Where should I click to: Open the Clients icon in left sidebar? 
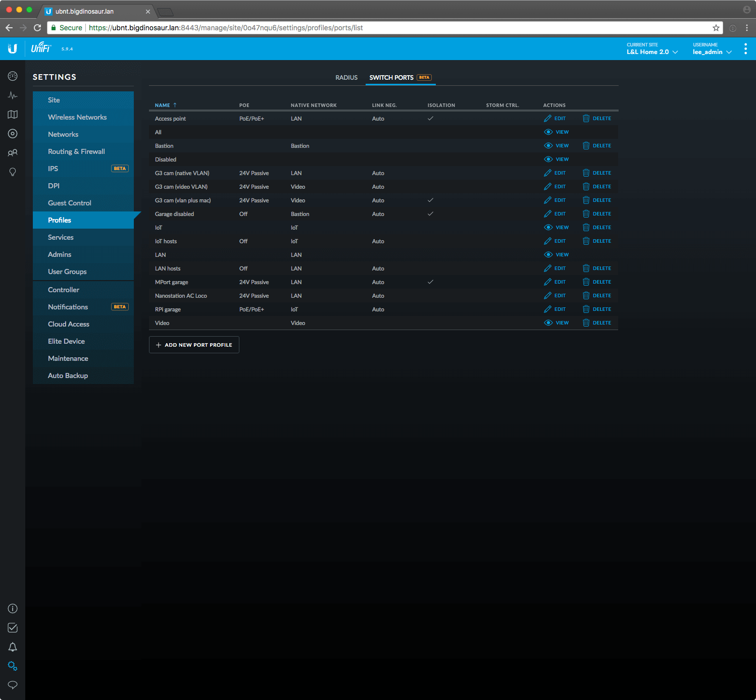tap(13, 153)
